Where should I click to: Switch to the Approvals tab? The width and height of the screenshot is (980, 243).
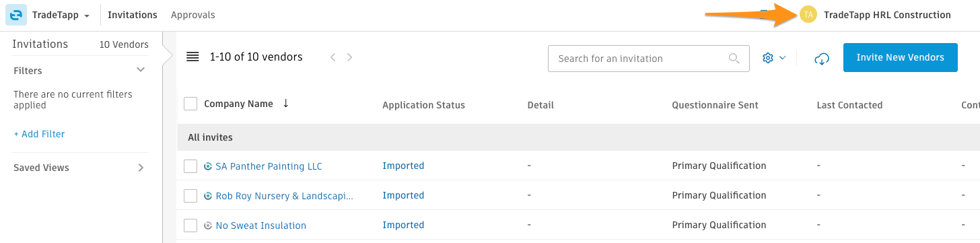tap(193, 15)
